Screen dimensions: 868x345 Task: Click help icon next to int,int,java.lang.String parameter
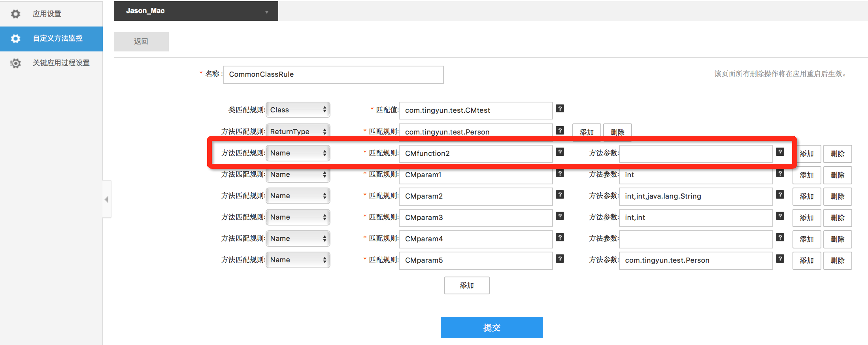(x=779, y=195)
